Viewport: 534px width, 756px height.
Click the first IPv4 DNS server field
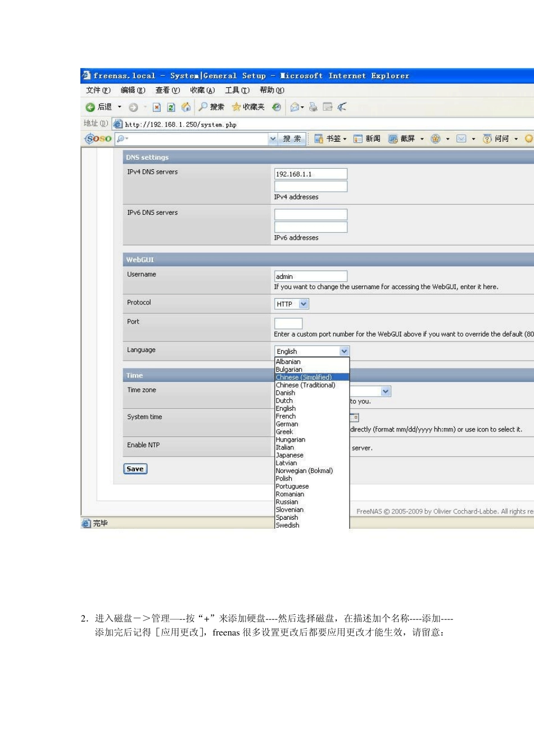click(311, 174)
